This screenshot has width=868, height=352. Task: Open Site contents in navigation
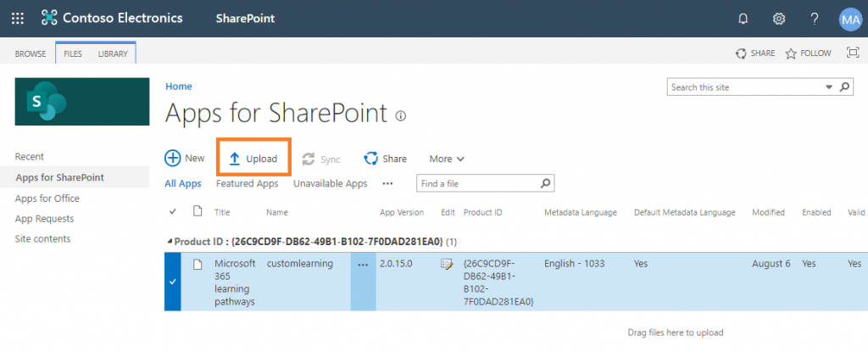(x=42, y=239)
